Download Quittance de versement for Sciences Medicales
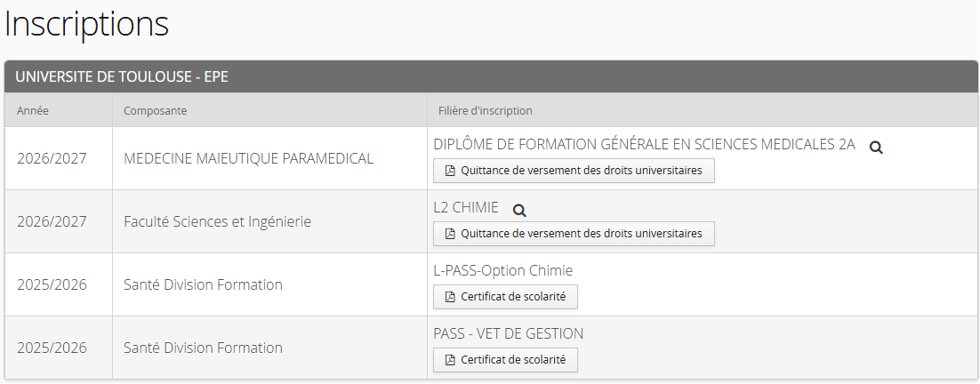 tap(574, 171)
